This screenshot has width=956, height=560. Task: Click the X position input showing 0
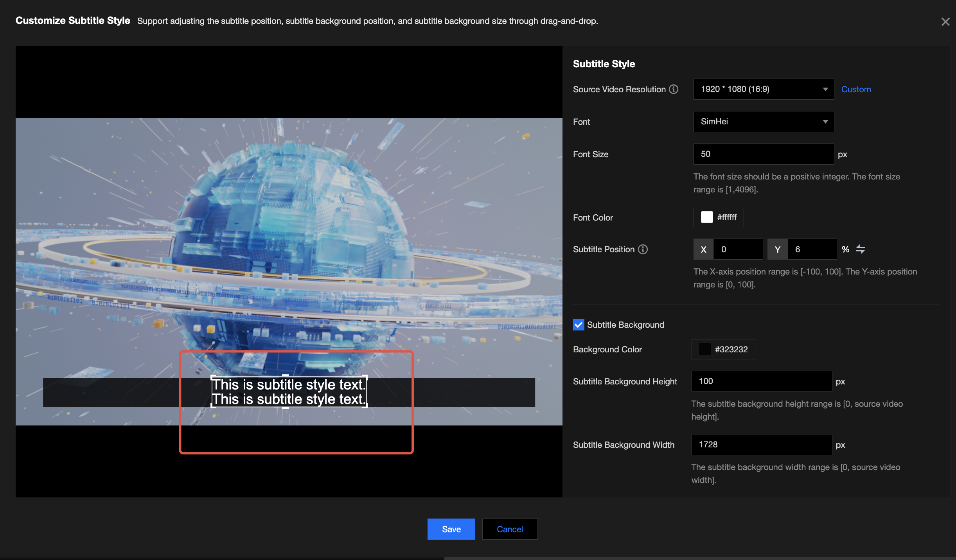coord(738,249)
